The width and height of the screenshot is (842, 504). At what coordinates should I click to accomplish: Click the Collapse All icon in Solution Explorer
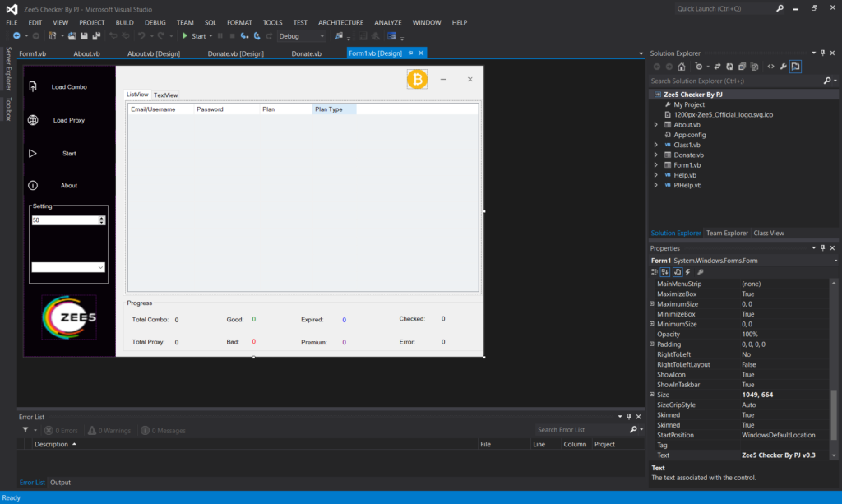click(743, 67)
